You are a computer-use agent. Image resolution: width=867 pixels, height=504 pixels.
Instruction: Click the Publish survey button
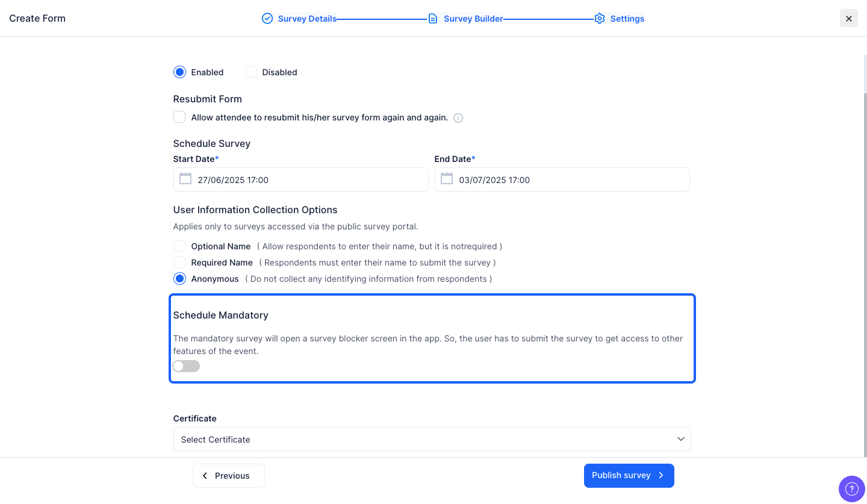click(629, 476)
